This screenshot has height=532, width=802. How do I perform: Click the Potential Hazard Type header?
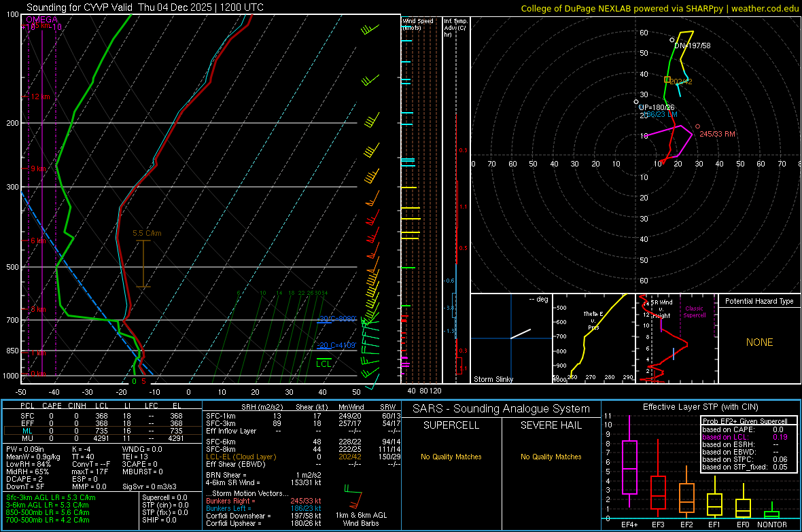tap(759, 301)
